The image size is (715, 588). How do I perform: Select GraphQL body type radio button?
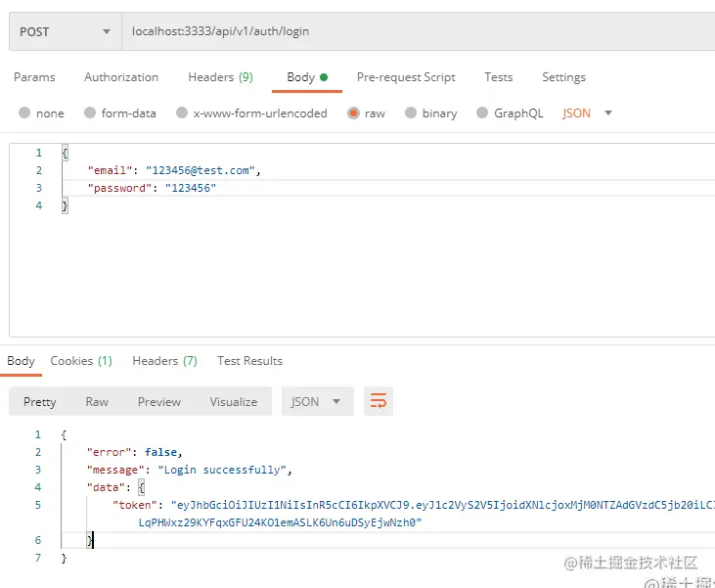482,113
